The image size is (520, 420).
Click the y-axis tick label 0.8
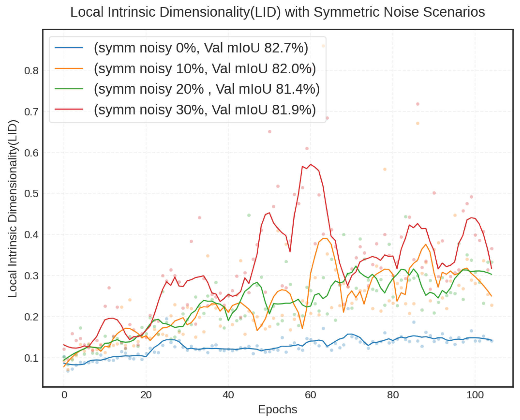click(31, 71)
